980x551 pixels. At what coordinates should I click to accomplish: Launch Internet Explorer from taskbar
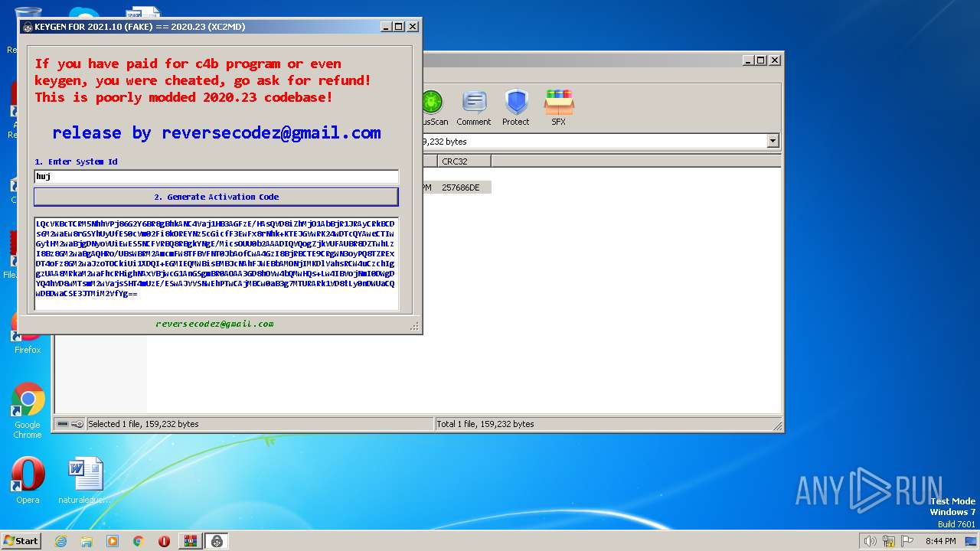coord(60,541)
